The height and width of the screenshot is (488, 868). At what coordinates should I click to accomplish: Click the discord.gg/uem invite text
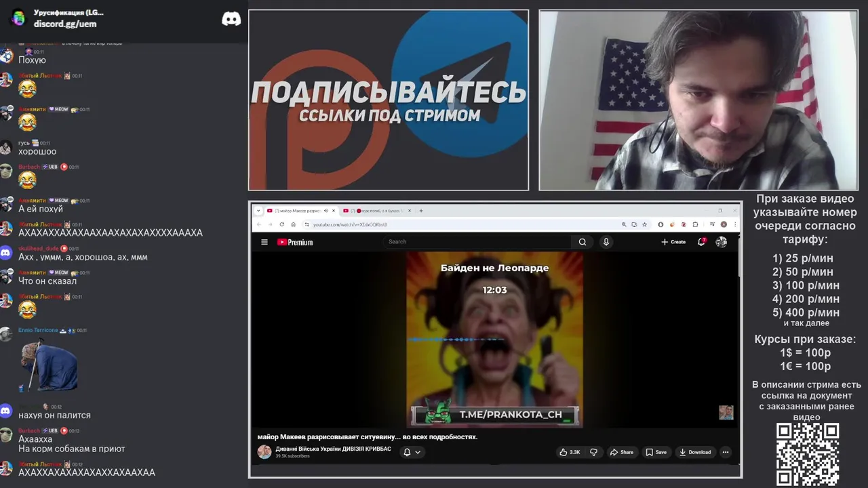point(65,24)
